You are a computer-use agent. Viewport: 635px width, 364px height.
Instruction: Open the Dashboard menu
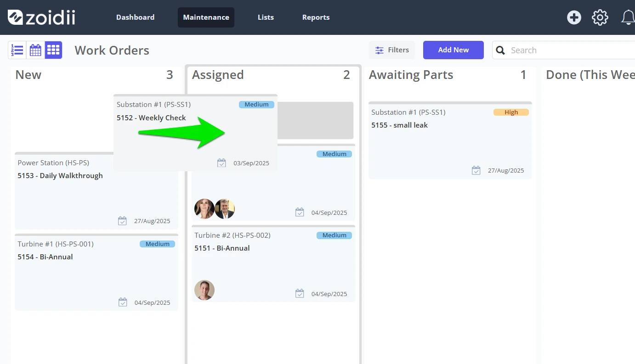pos(135,17)
